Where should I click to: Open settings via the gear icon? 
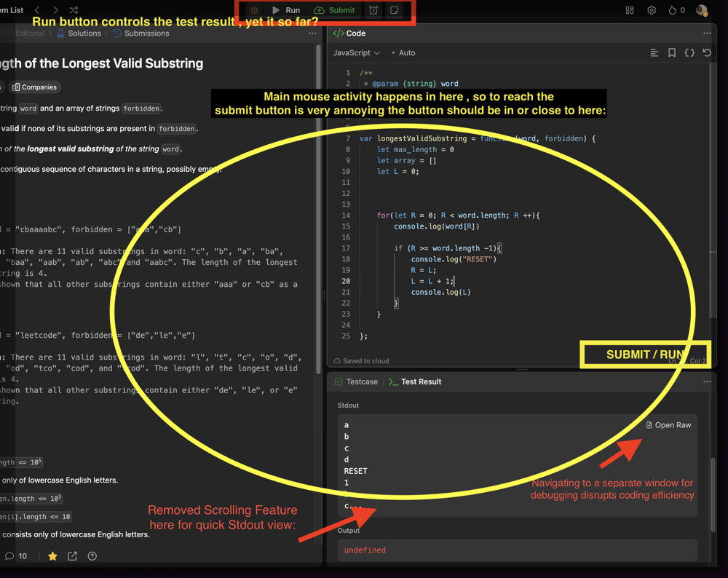coord(652,10)
